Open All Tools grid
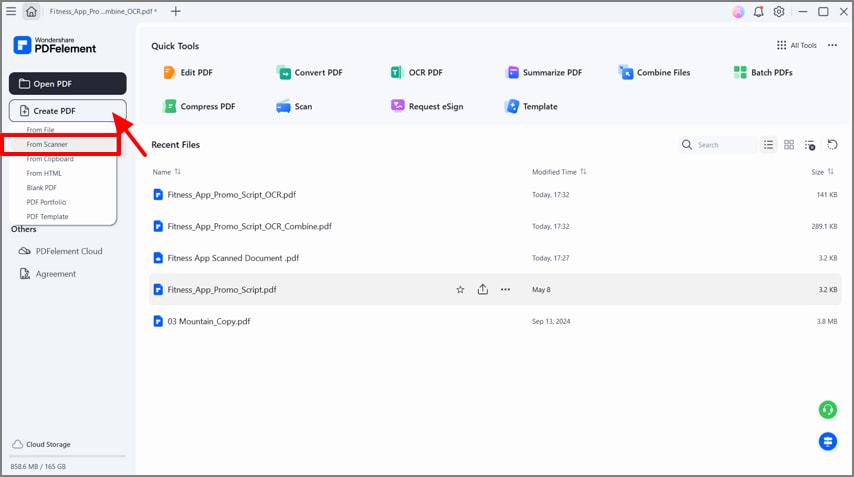Screen dimensions: 854x477 point(796,45)
